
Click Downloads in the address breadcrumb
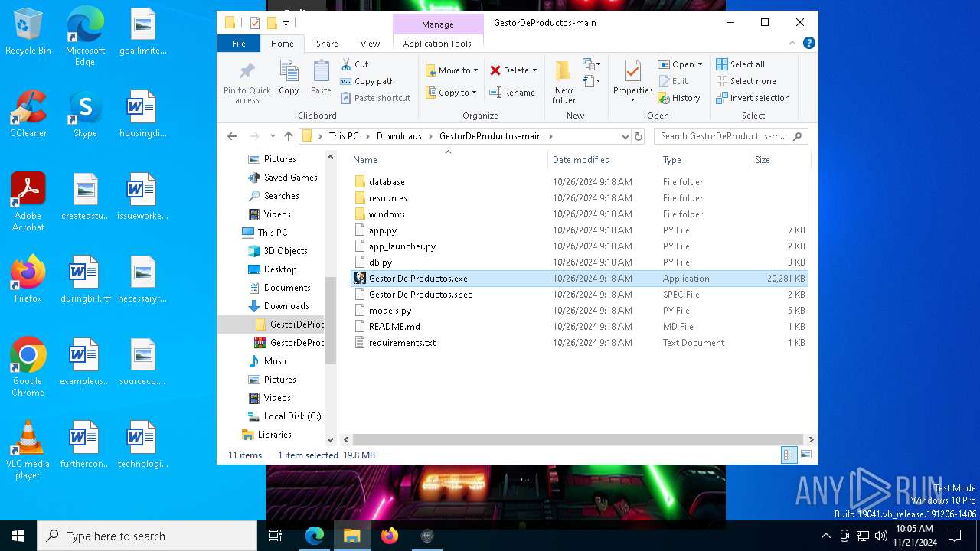click(399, 136)
